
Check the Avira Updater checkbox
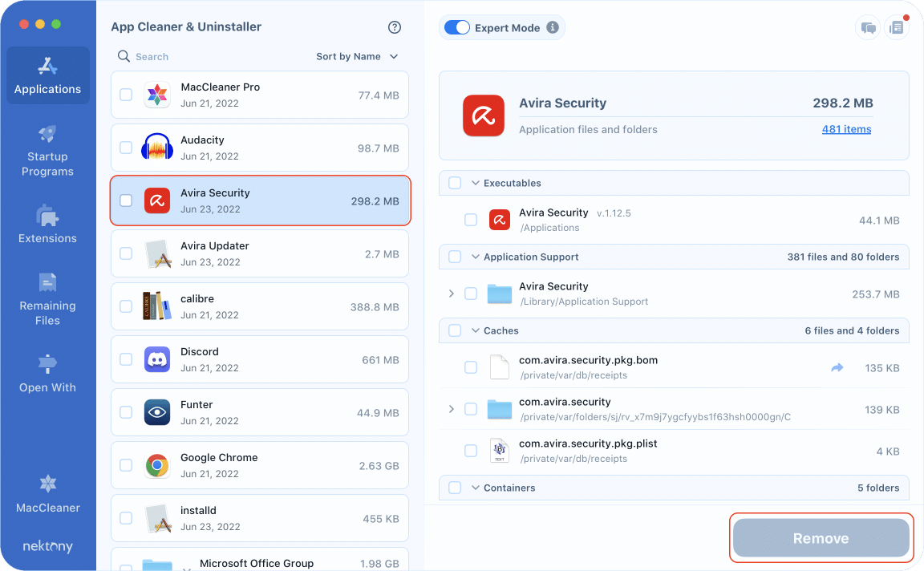tap(126, 253)
